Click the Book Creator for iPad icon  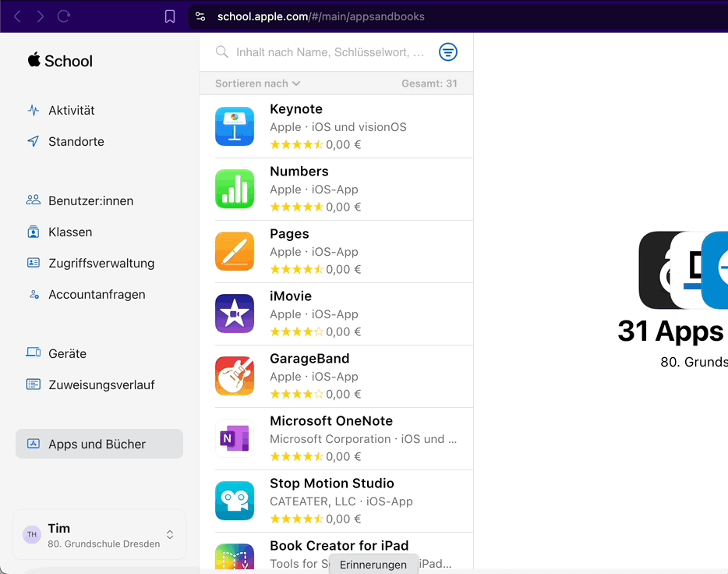(235, 556)
